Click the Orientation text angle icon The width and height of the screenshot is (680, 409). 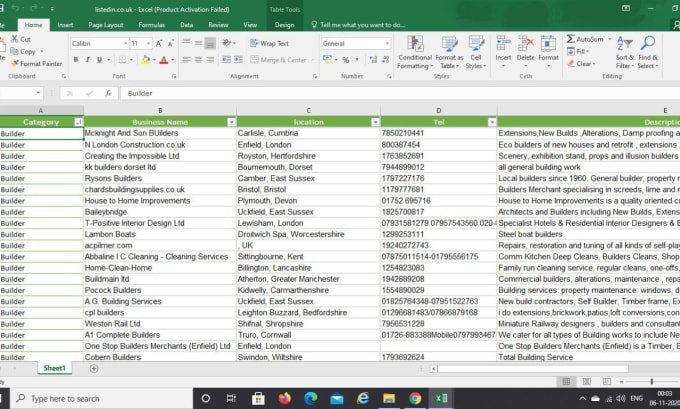[227, 43]
